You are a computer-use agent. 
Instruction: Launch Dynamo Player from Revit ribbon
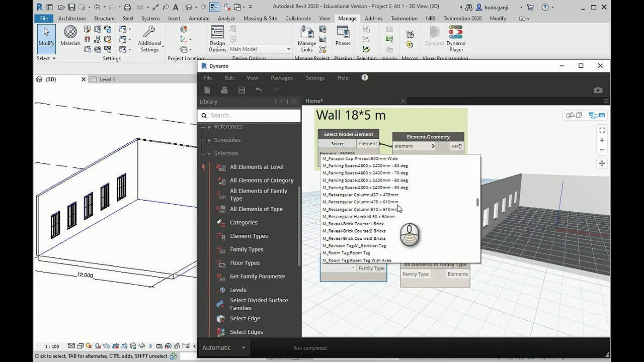(456, 39)
